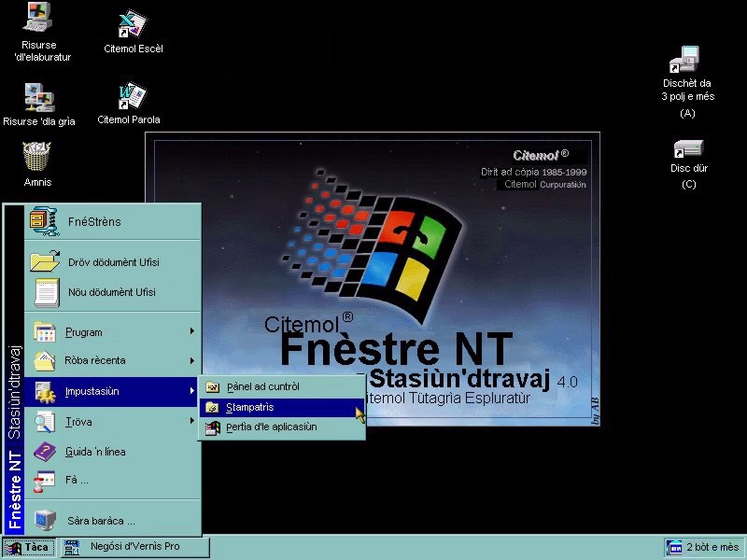Open the Prugram menu entry
747x560 pixels.
[112, 332]
